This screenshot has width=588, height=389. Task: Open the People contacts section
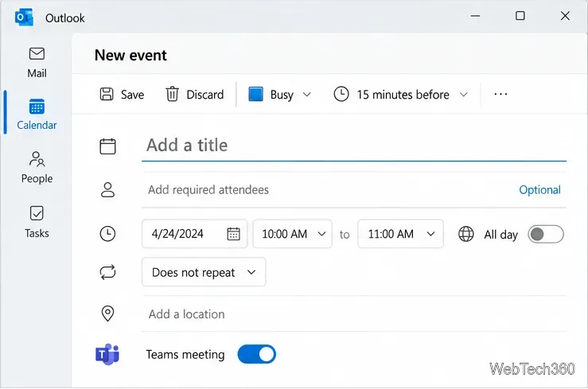pos(37,168)
